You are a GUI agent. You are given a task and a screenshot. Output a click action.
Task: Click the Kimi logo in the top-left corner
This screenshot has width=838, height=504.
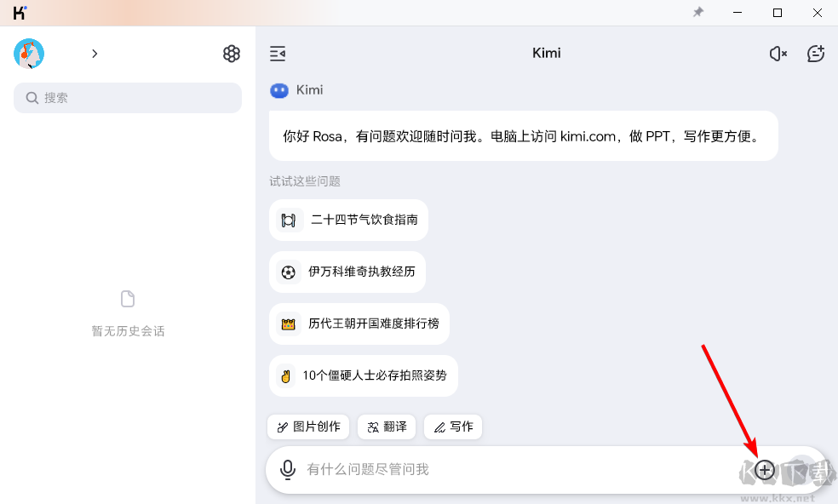17,12
